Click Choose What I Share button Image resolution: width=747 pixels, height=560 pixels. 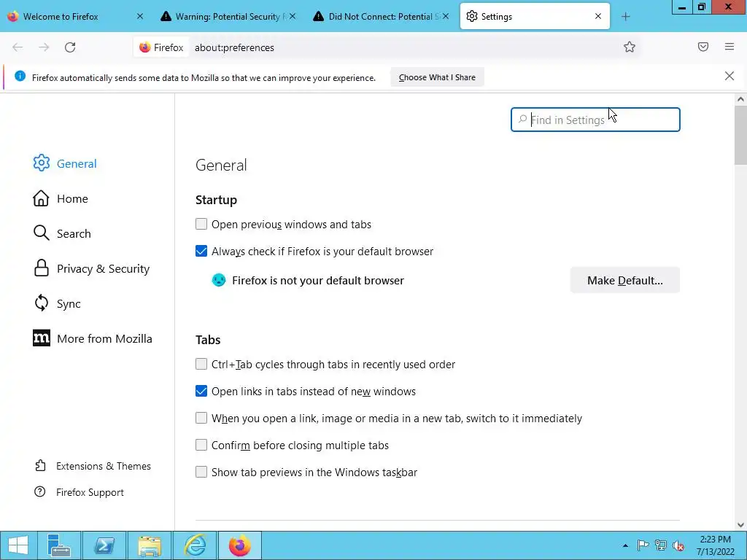click(x=437, y=77)
